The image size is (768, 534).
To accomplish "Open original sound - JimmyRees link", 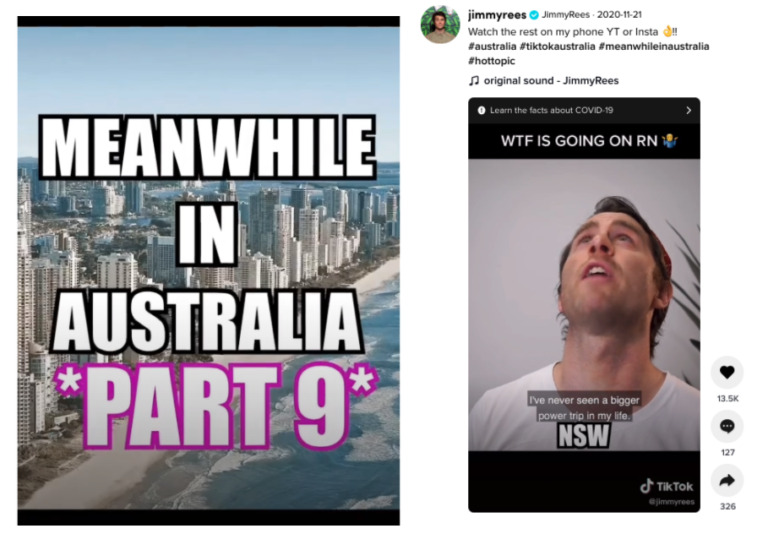I will pyautogui.click(x=551, y=81).
